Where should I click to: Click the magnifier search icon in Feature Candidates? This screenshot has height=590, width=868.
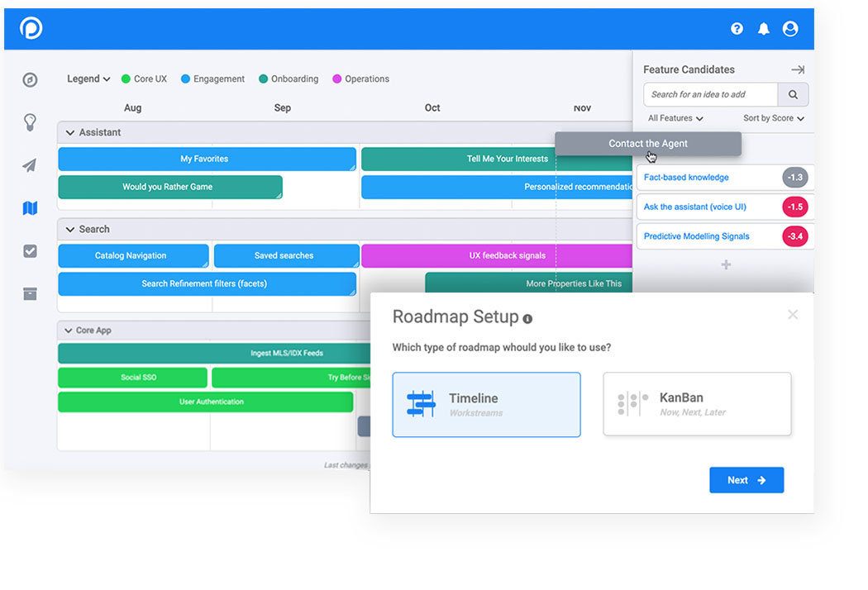[x=792, y=94]
